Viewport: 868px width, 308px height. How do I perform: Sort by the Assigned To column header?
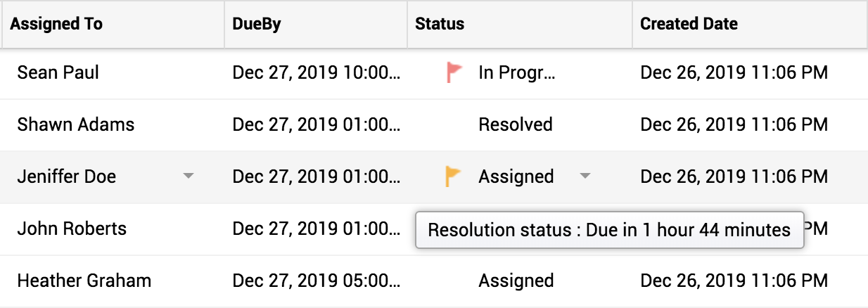click(x=57, y=24)
